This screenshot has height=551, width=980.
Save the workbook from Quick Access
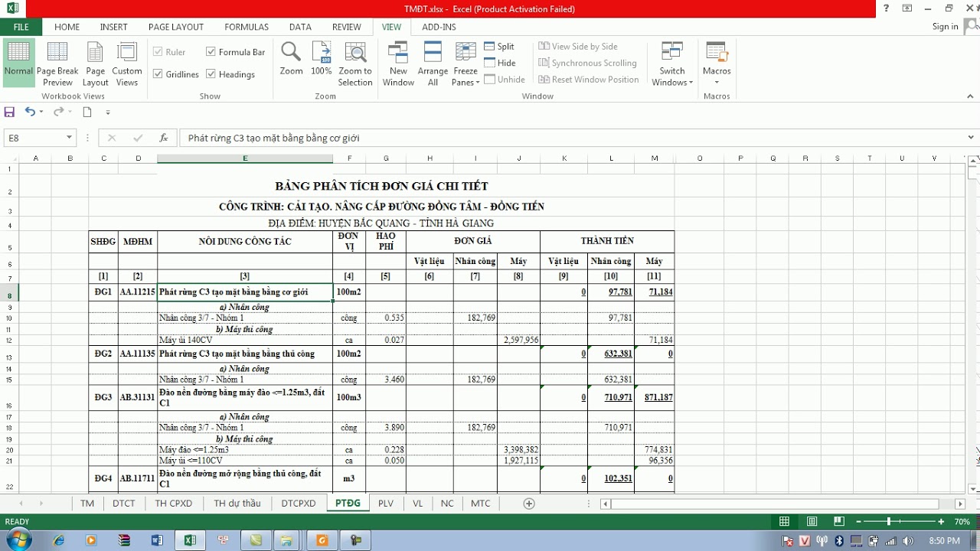[x=9, y=112]
